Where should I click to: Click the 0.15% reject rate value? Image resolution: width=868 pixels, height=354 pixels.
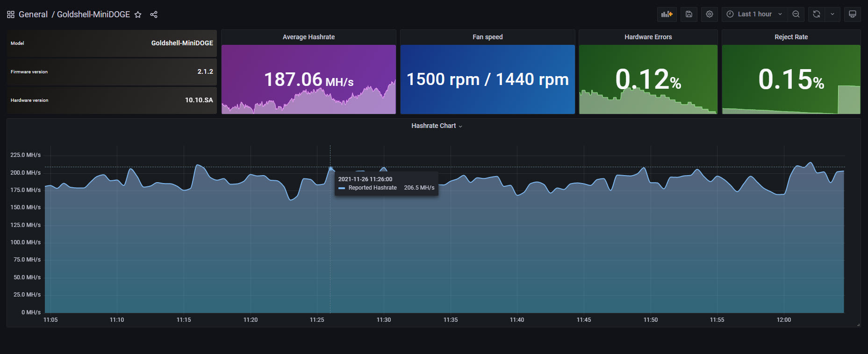pyautogui.click(x=791, y=79)
